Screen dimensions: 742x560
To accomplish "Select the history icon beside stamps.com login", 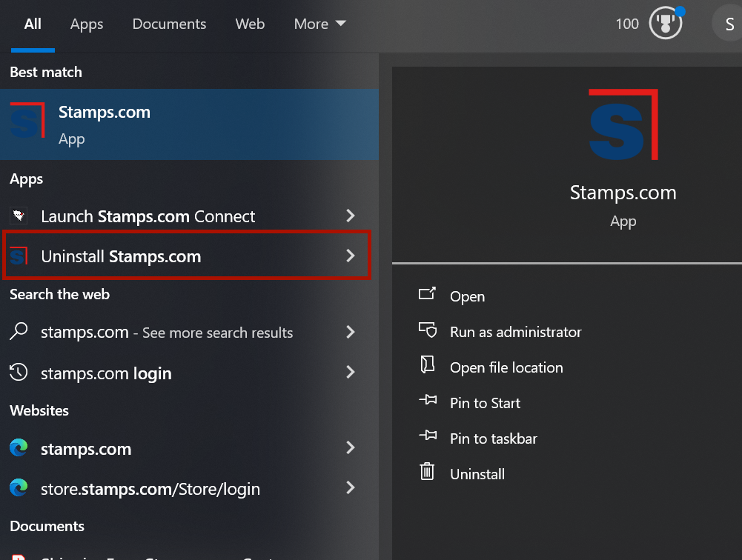I will tap(18, 373).
